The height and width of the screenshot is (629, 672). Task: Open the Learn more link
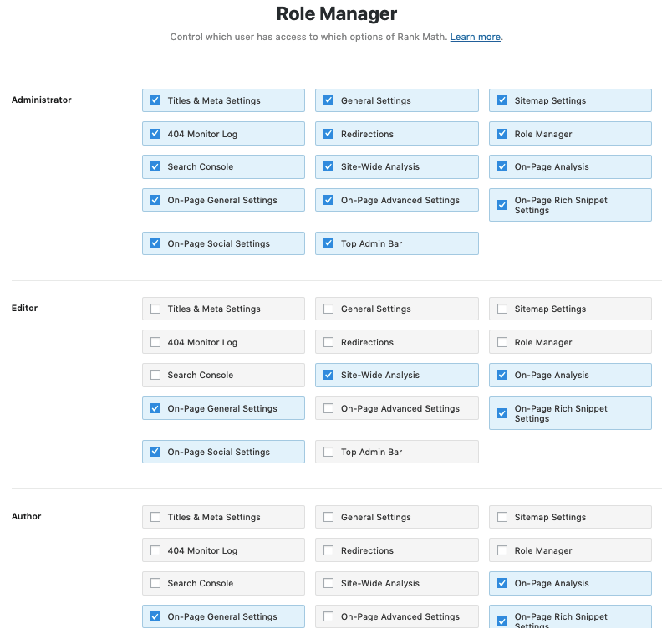click(475, 37)
